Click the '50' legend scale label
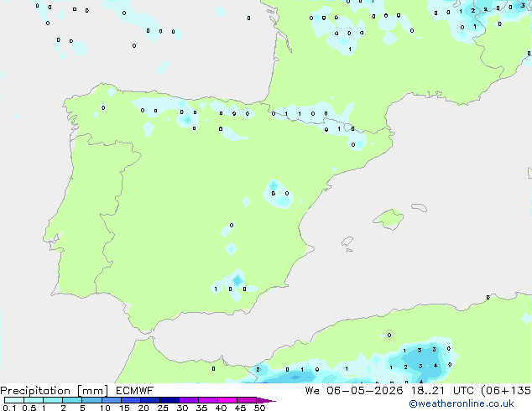Image resolution: width=532 pixels, height=411 pixels. click(x=259, y=408)
